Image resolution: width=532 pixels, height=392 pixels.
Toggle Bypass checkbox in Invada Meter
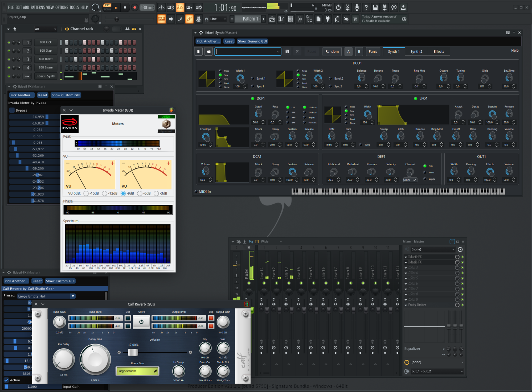pos(12,111)
